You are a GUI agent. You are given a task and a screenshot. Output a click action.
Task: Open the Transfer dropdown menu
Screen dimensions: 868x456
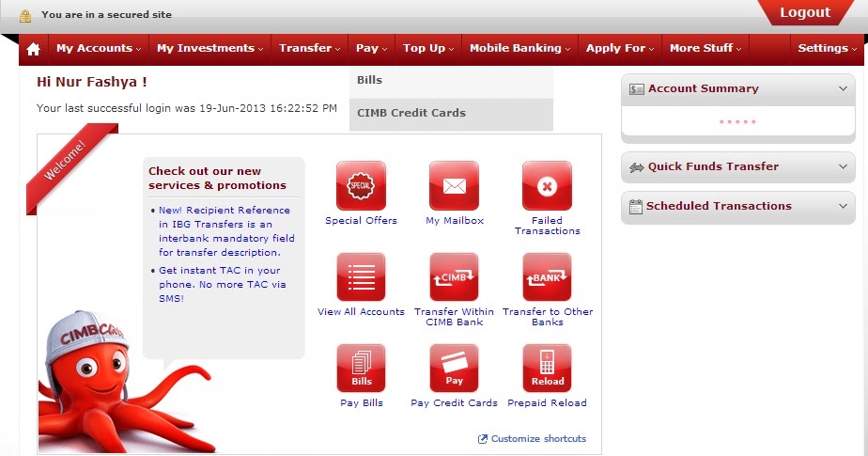pyautogui.click(x=309, y=48)
